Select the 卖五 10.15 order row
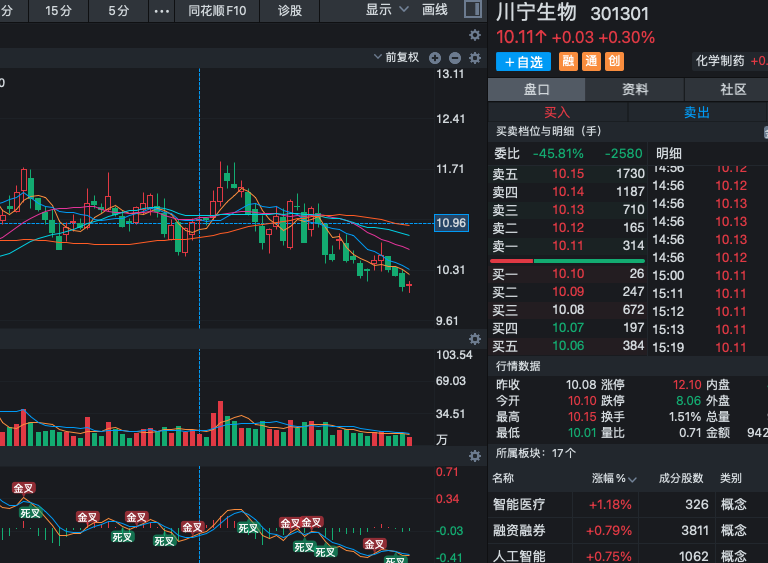Viewport: 768px width, 563px height. click(x=568, y=173)
